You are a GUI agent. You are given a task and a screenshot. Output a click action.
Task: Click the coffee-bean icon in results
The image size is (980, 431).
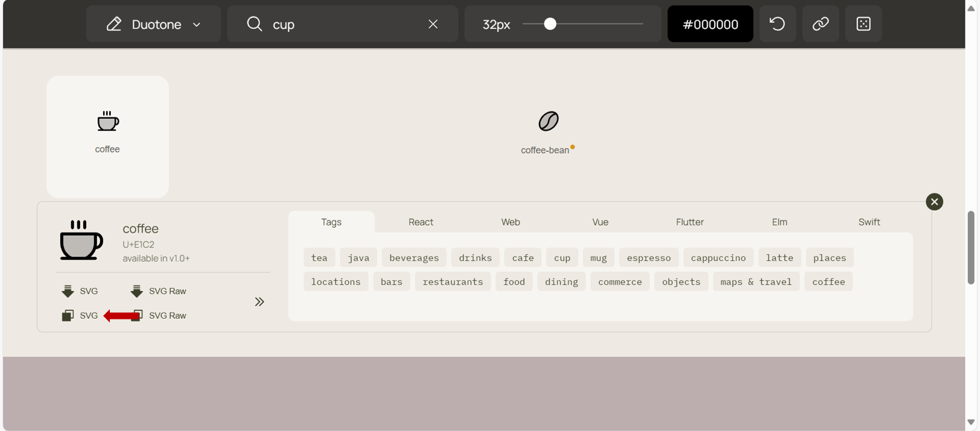click(548, 122)
